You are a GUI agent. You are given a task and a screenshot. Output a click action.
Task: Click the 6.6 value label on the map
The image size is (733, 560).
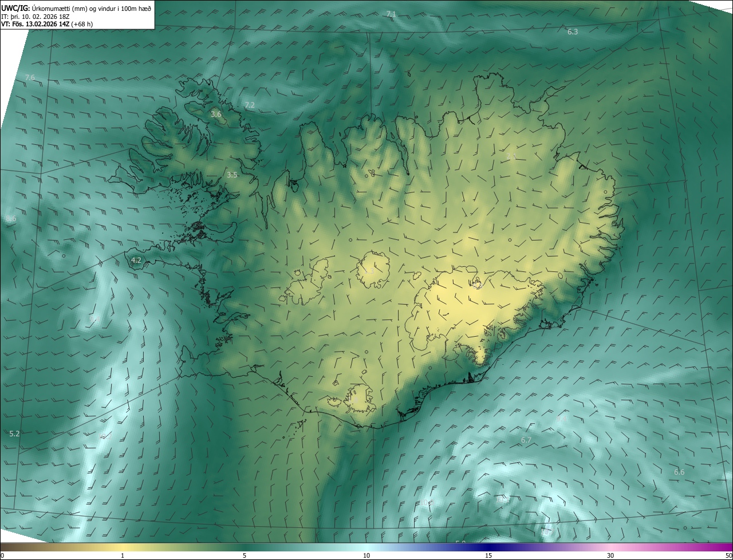coord(679,472)
